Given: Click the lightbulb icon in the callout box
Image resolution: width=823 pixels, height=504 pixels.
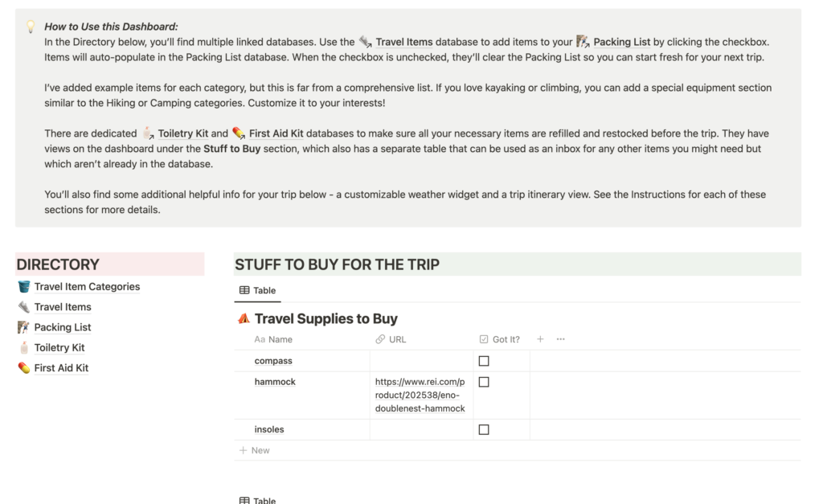Looking at the screenshot, I should 31,24.
